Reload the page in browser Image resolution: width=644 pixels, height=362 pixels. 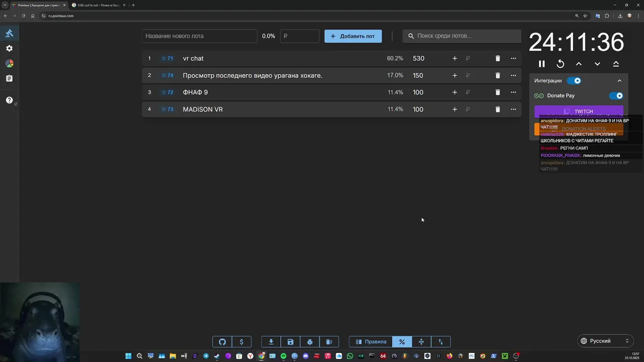coord(23,16)
